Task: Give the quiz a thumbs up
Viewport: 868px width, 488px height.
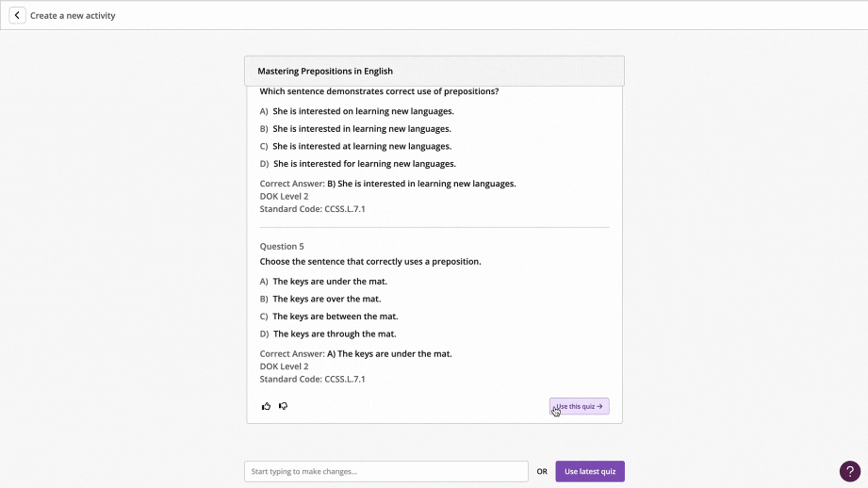Action: click(x=267, y=406)
